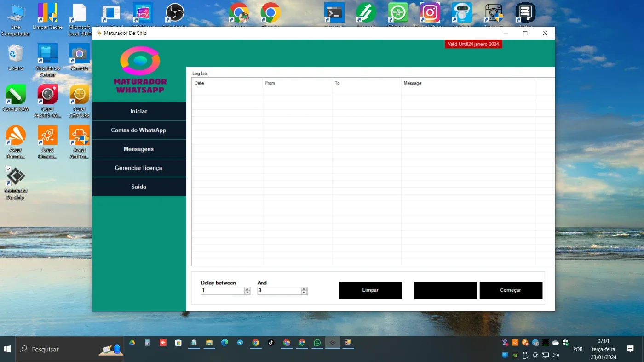Select the robot bot desktop icon
Screen dimensions: 644x362
coord(462,14)
